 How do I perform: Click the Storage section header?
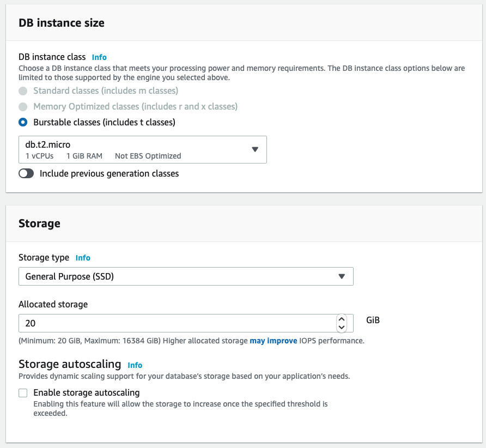40,223
